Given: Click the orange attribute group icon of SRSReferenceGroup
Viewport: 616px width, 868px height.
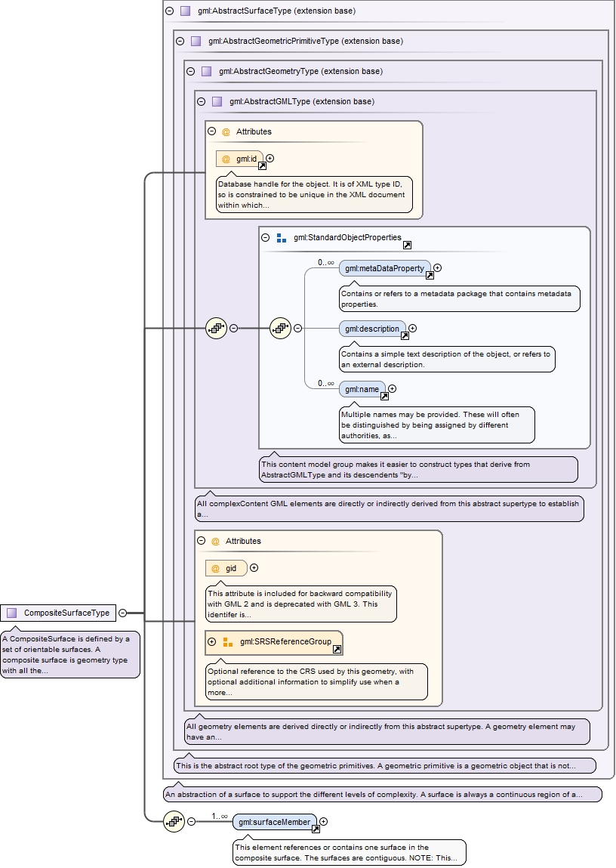Looking at the screenshot, I should (x=228, y=642).
